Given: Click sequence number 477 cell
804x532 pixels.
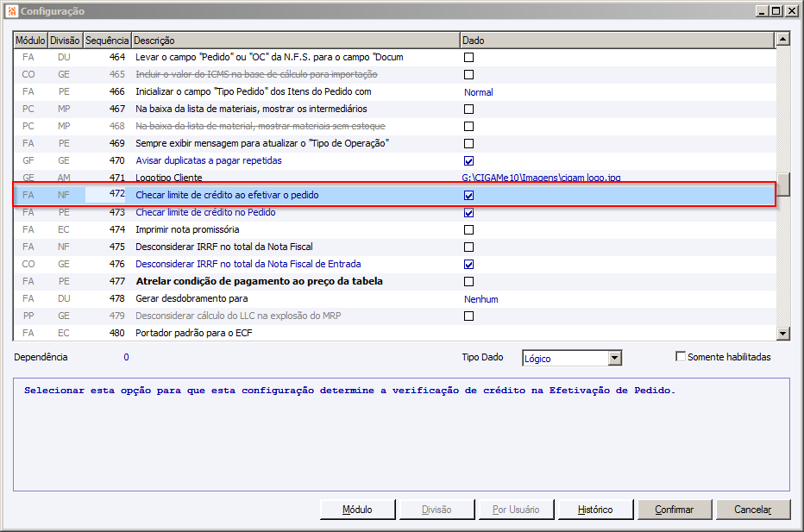Looking at the screenshot, I should pos(117,281).
